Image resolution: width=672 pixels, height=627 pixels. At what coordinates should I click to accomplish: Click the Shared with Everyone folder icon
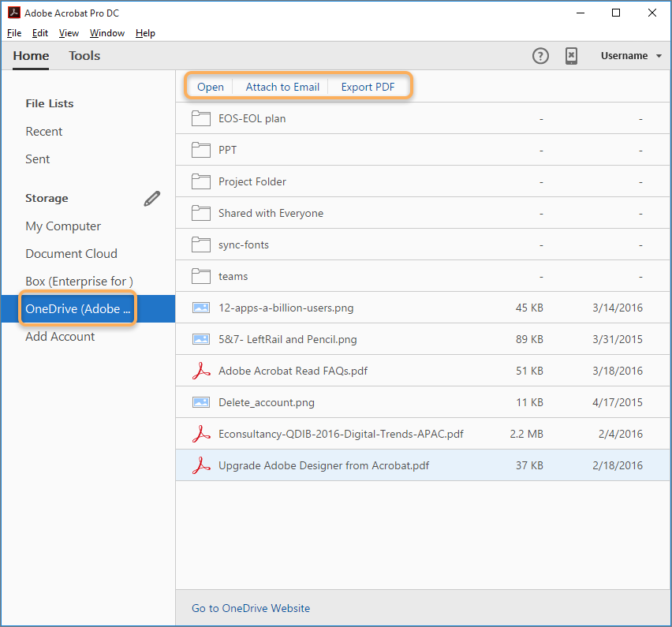(x=201, y=213)
